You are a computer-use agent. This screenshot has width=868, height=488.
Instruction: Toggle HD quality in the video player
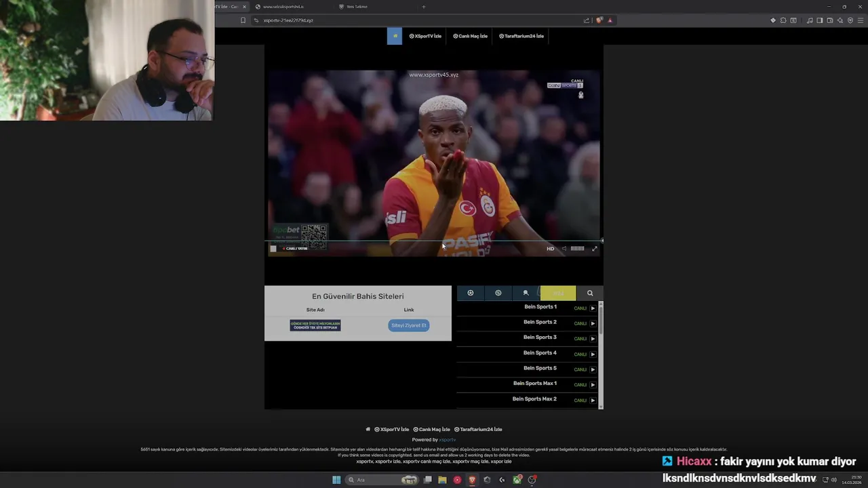[x=551, y=249]
